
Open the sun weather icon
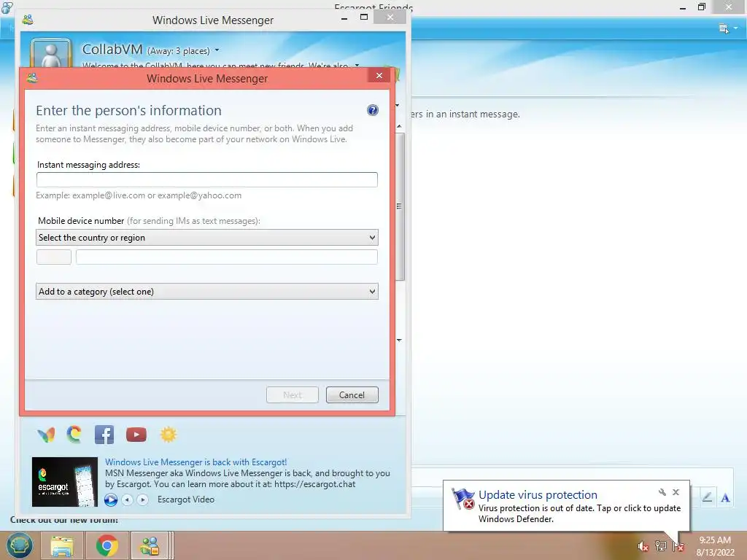[x=169, y=435]
